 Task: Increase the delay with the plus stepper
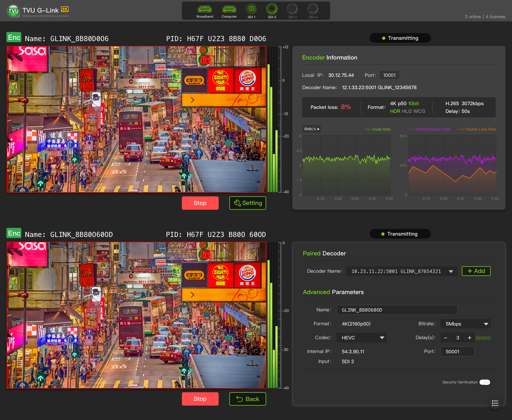click(470, 338)
